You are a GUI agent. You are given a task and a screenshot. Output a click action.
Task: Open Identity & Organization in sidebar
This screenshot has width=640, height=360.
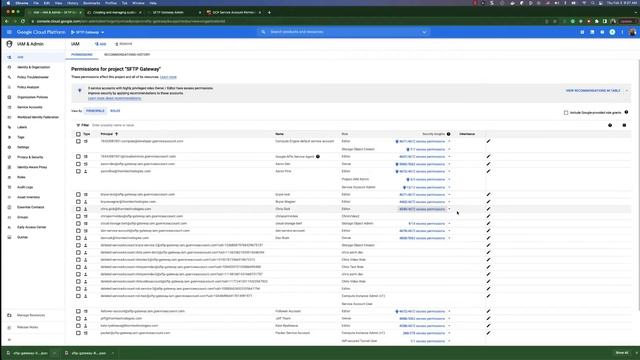(x=33, y=67)
